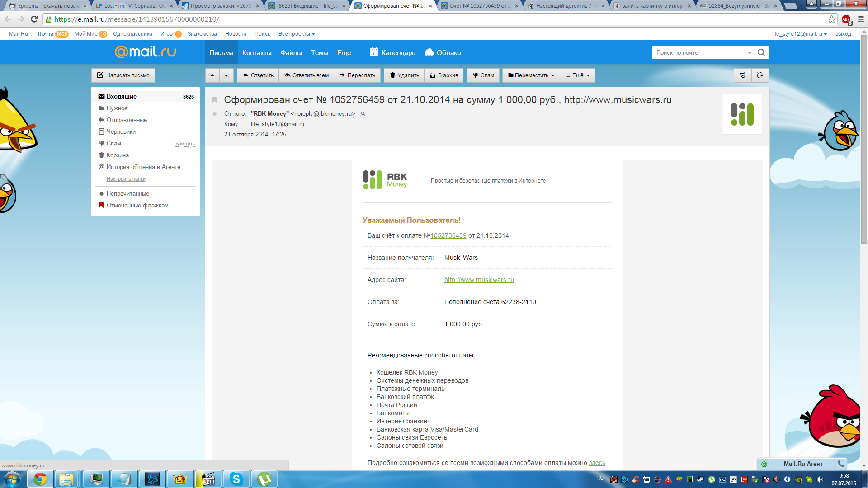
Task: Open account dropdown life_style12@mail.ru
Action: [x=799, y=34]
